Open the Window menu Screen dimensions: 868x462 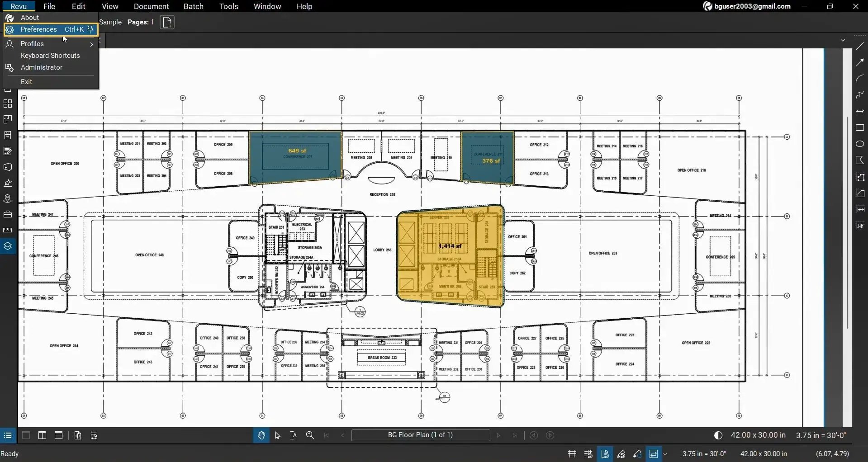pyautogui.click(x=267, y=6)
